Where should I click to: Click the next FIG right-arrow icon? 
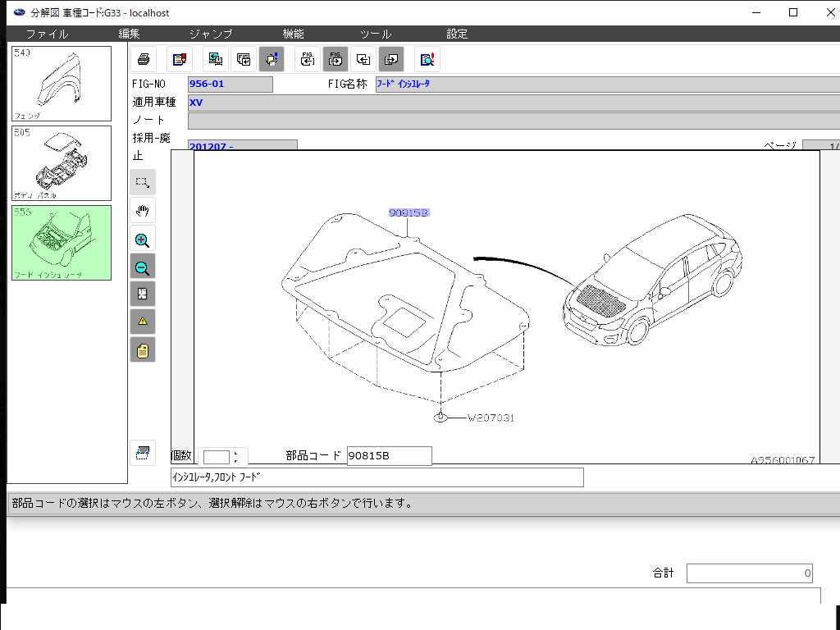coord(336,59)
